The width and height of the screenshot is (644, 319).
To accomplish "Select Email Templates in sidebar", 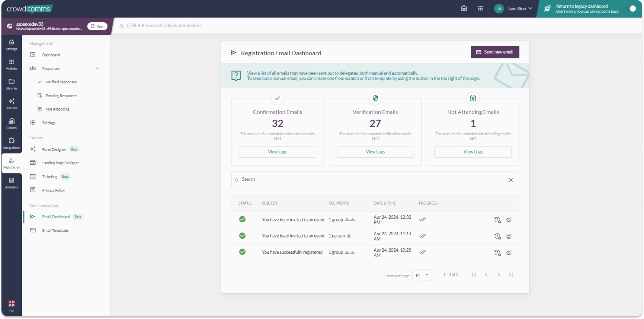I will point(55,230).
